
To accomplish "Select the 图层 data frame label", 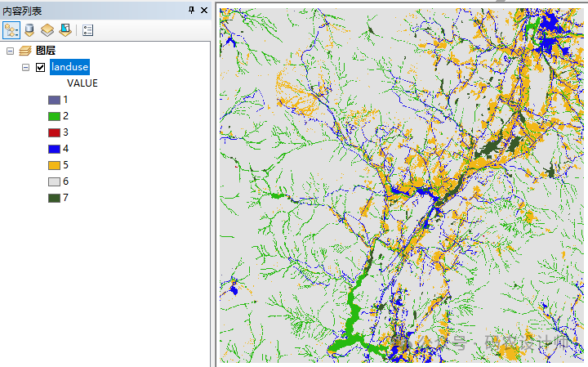I will pyautogui.click(x=46, y=51).
